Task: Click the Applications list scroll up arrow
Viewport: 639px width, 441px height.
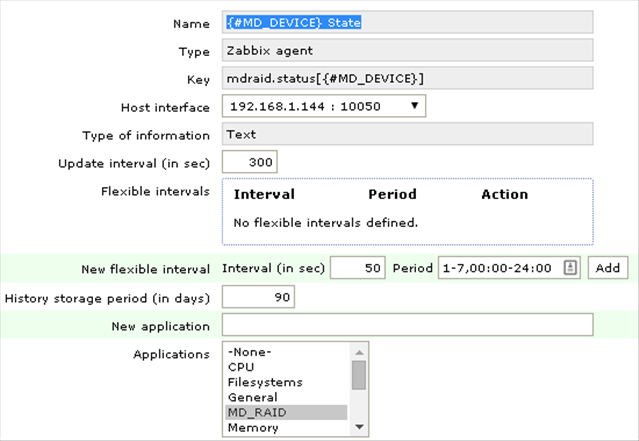Action: point(359,352)
